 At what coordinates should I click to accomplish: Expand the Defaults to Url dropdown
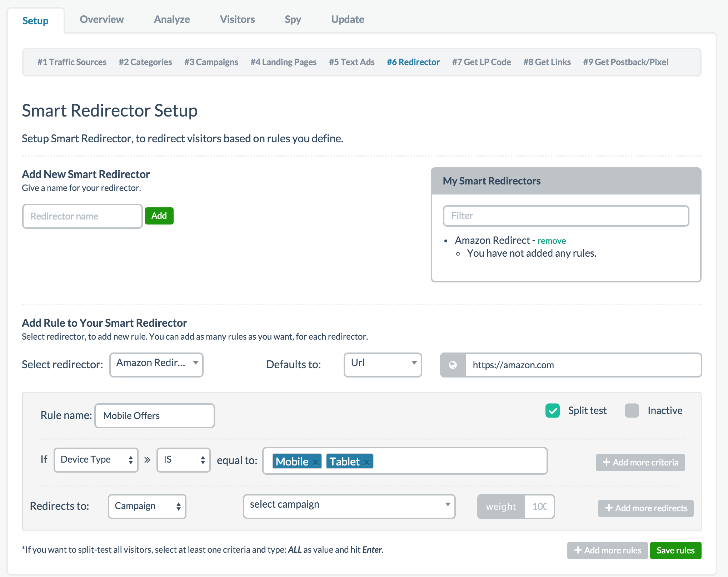coord(382,364)
